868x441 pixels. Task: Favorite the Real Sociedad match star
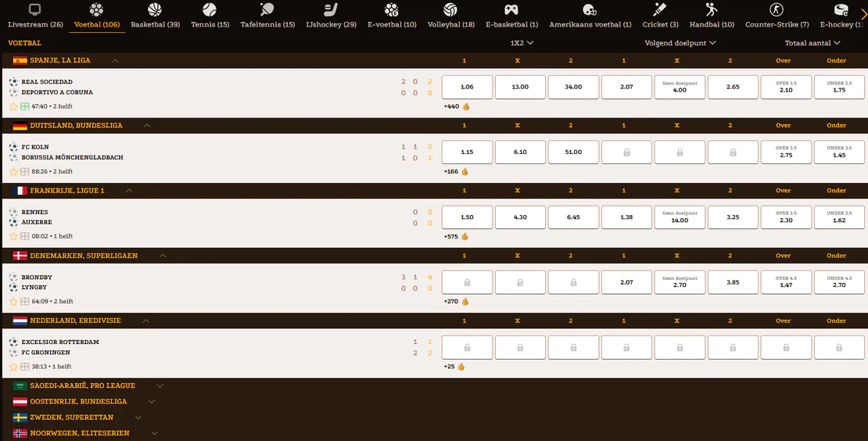tap(13, 106)
